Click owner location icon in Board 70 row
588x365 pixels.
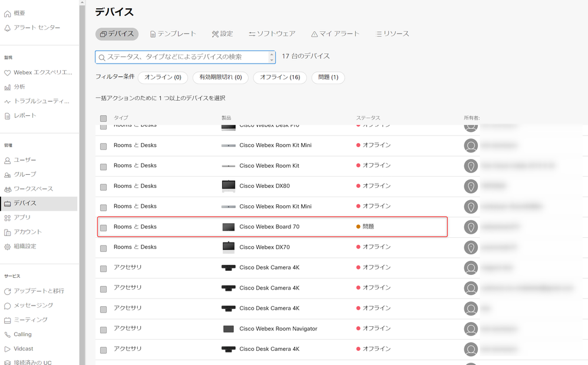(471, 227)
